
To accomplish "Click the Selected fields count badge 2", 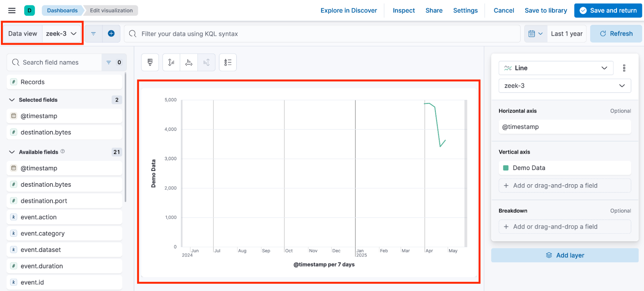I will click(117, 100).
